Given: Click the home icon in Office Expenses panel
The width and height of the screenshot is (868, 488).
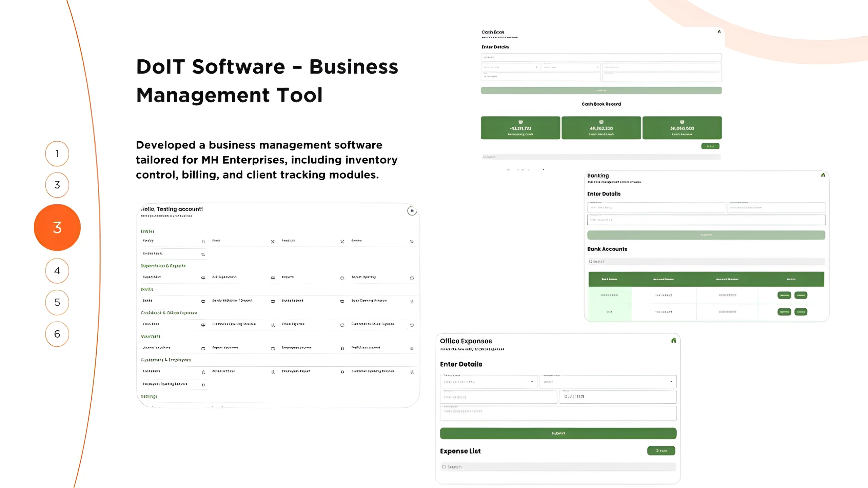Looking at the screenshot, I should [x=673, y=340].
